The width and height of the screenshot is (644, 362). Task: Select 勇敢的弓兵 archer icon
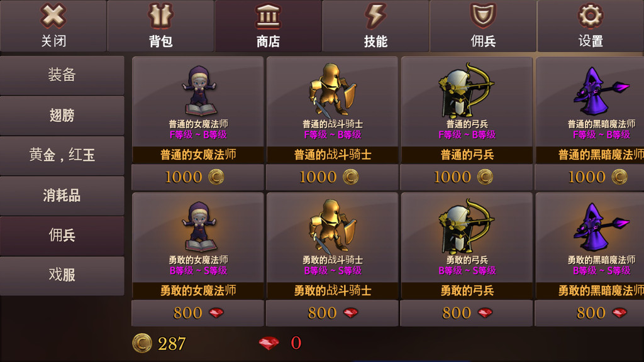click(x=467, y=226)
